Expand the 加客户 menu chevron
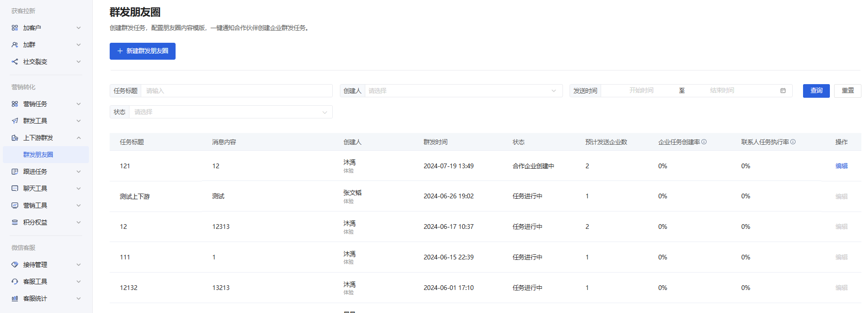 79,28
